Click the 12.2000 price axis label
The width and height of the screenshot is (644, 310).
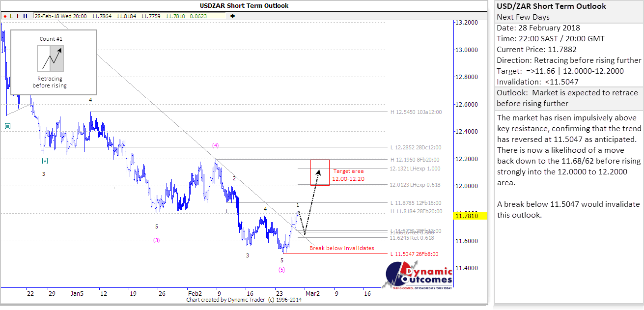466,159
